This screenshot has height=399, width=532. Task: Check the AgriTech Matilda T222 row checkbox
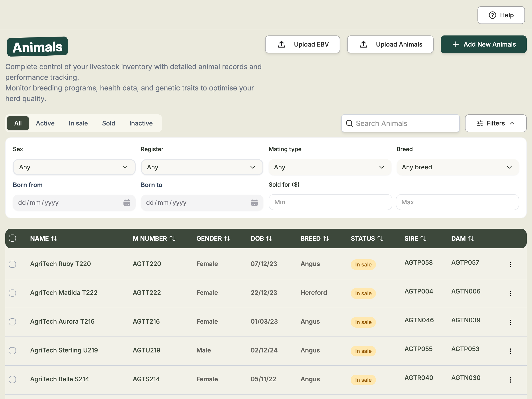(12, 293)
